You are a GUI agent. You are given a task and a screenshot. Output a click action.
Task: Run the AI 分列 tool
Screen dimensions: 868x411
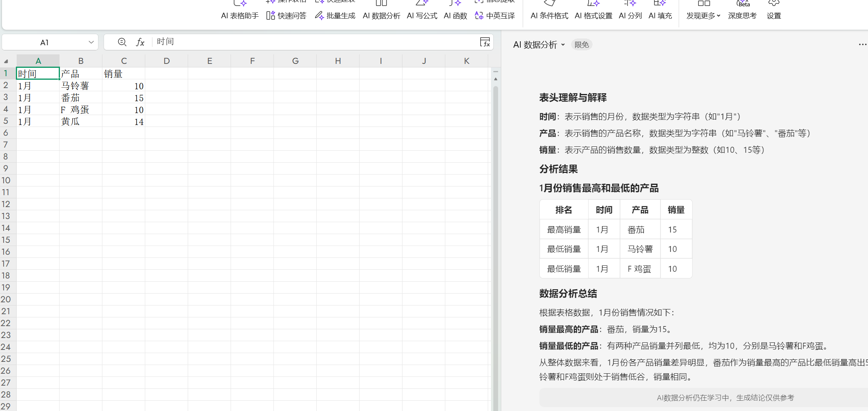click(x=630, y=10)
